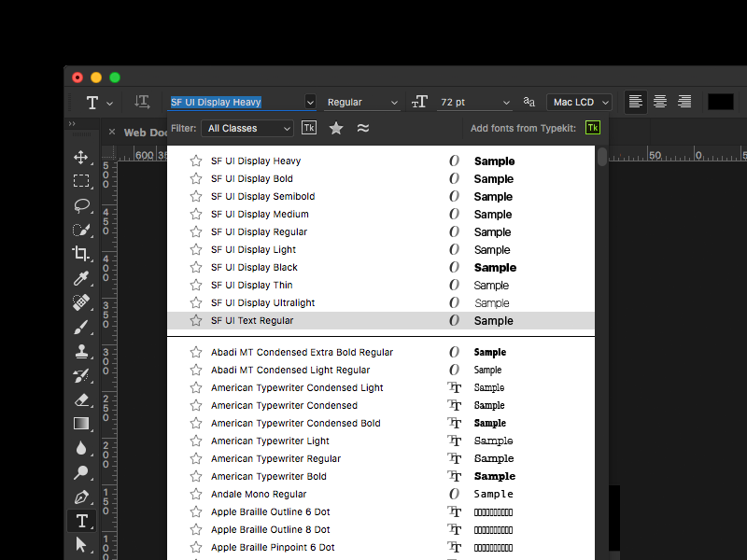
Task: Click the Add fonts from Typekit label
Action: [523, 128]
